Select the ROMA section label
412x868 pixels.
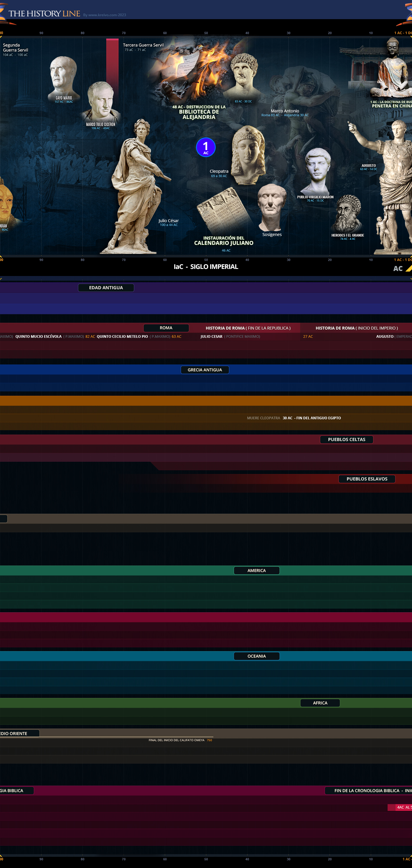click(166, 328)
